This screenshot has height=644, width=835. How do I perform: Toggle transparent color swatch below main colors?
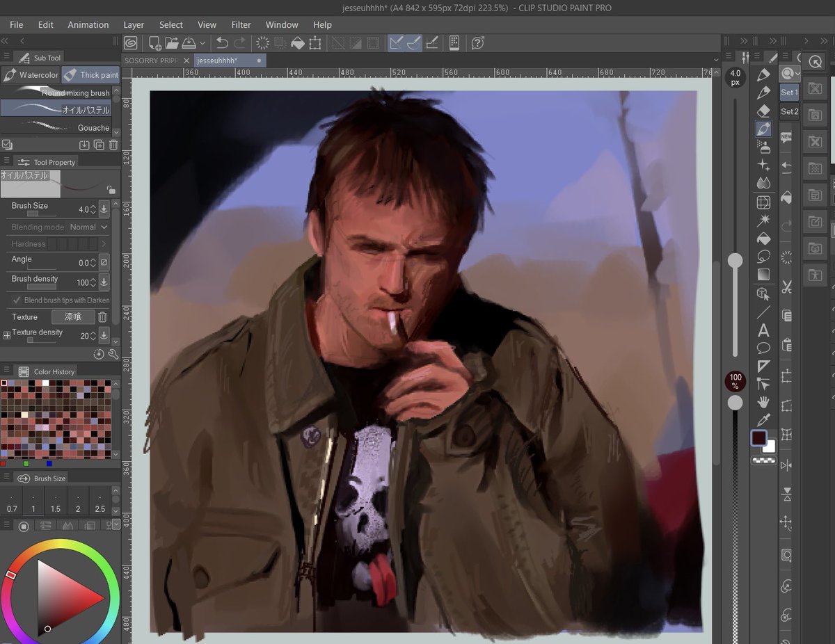(764, 460)
